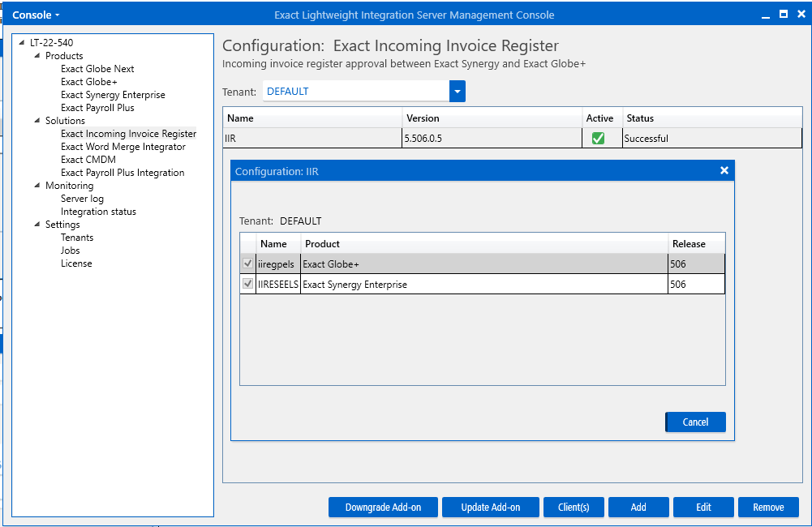The width and height of the screenshot is (812, 527).
Task: Click the green Active checkmark for IIR
Action: (598, 139)
